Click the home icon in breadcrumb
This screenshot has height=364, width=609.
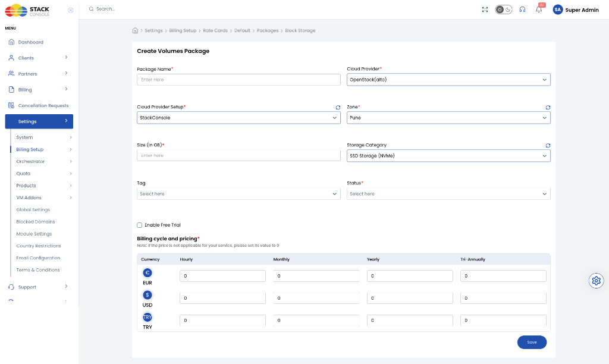(135, 30)
